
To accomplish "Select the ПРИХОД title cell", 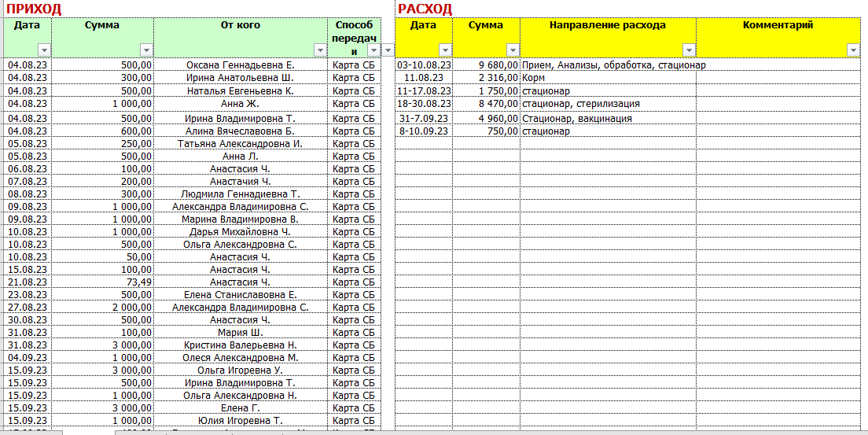I will click(33, 9).
